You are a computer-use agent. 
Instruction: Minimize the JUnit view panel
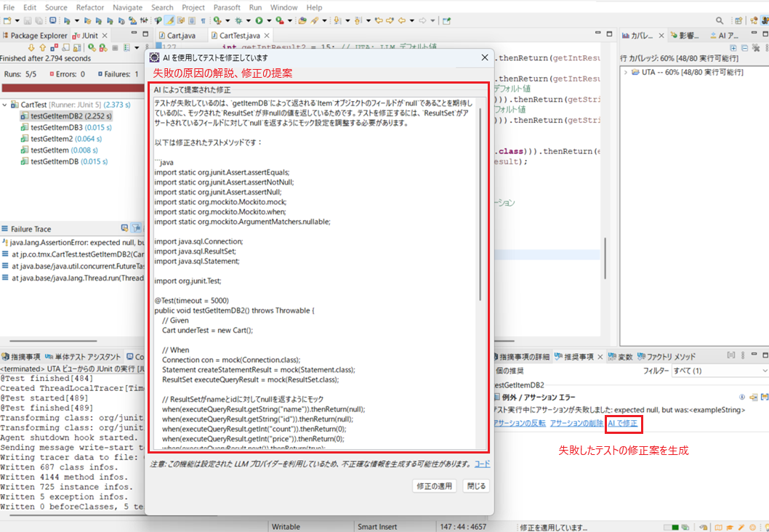[x=134, y=33]
